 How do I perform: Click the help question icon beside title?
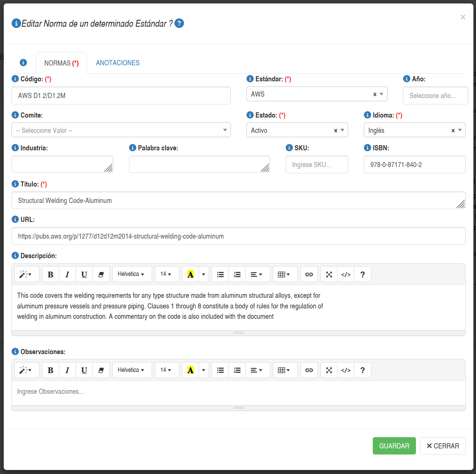(179, 23)
